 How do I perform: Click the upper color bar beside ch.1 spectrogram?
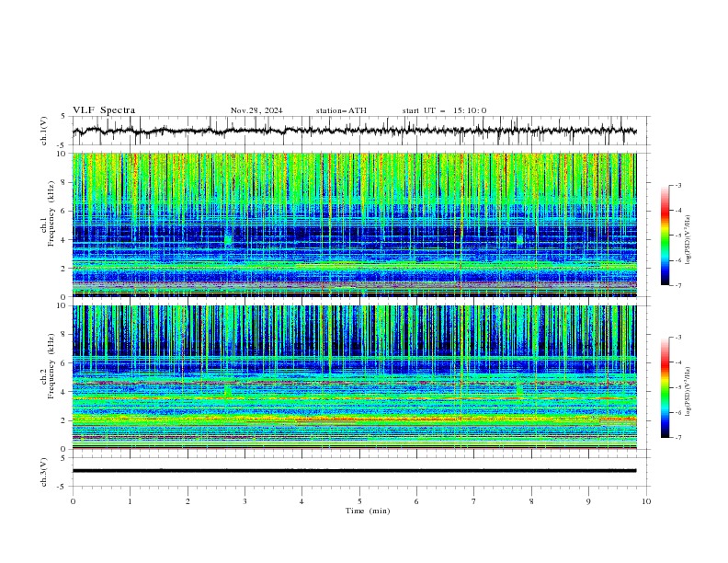click(x=665, y=236)
